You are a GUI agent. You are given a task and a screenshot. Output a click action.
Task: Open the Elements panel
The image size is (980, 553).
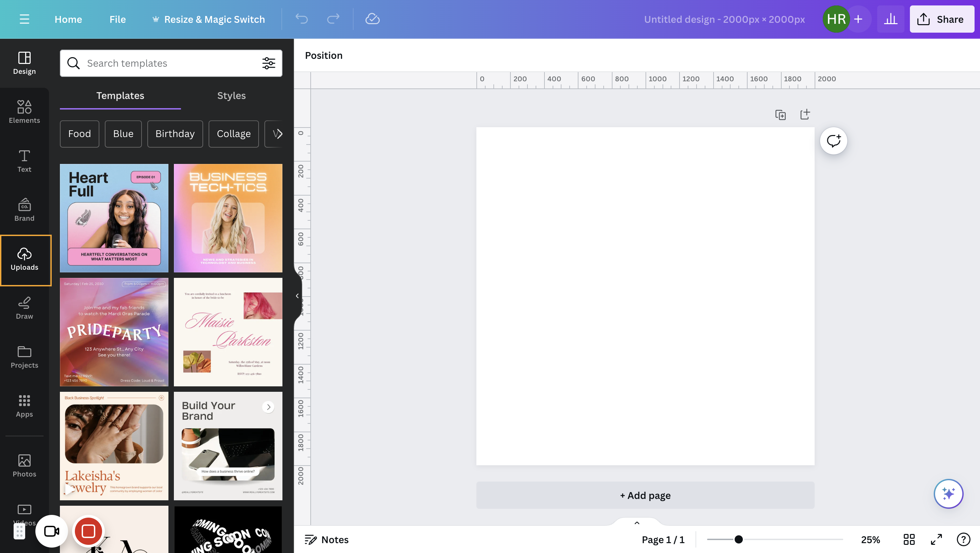pyautogui.click(x=24, y=112)
